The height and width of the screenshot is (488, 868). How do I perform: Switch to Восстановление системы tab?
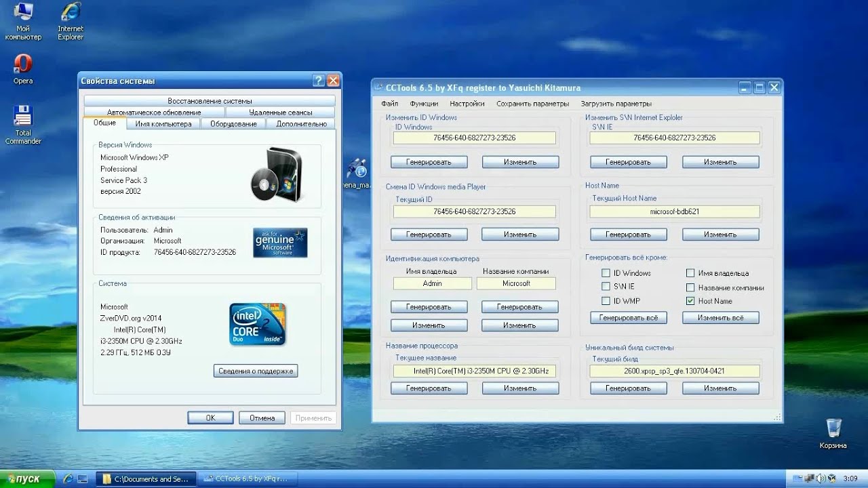210,101
